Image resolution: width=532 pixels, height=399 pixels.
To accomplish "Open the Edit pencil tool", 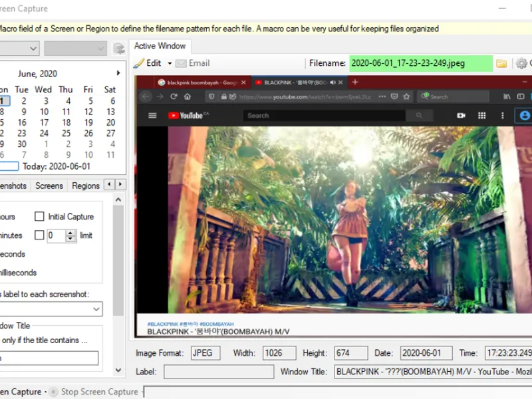I will 147,63.
